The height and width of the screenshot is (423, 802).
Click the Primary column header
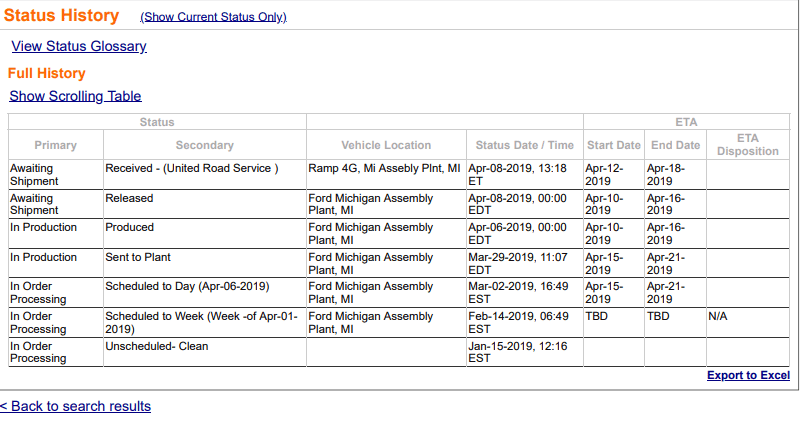pos(56,145)
